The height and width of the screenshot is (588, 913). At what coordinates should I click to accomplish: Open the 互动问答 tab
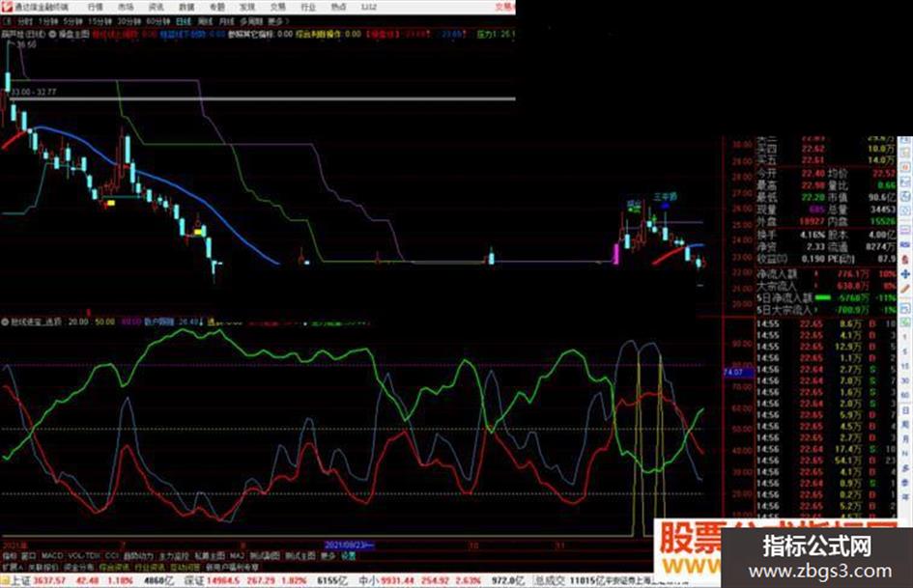(184, 567)
